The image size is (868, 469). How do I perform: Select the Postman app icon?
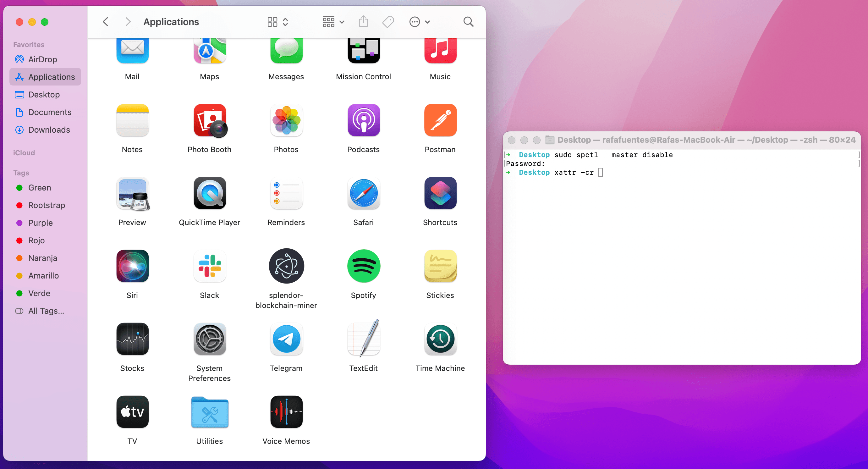[x=440, y=120]
